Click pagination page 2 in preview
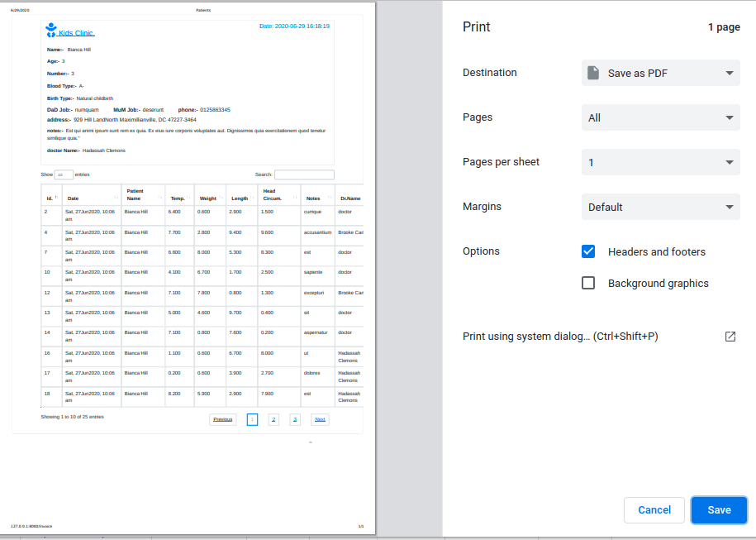Screen dimensions: 756x540 pyautogui.click(x=273, y=419)
